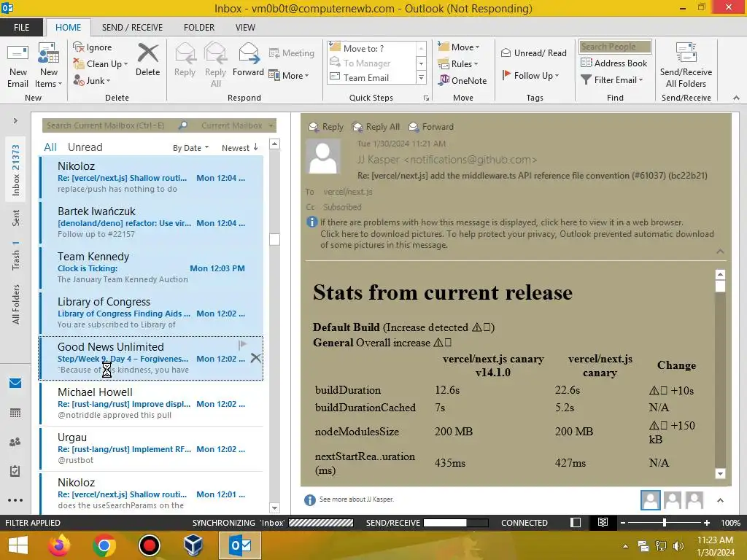747x560 pixels.
Task: Flag the Good News Unlimited message
Action: [242, 344]
